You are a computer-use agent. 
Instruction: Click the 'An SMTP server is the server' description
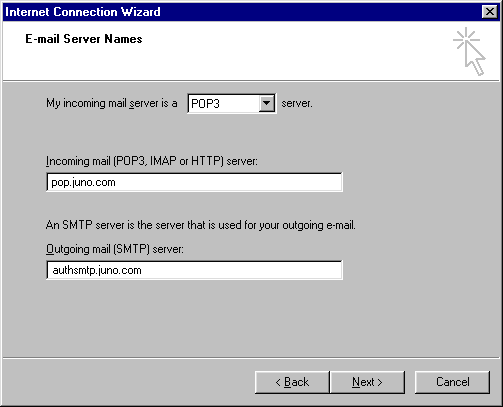click(201, 225)
